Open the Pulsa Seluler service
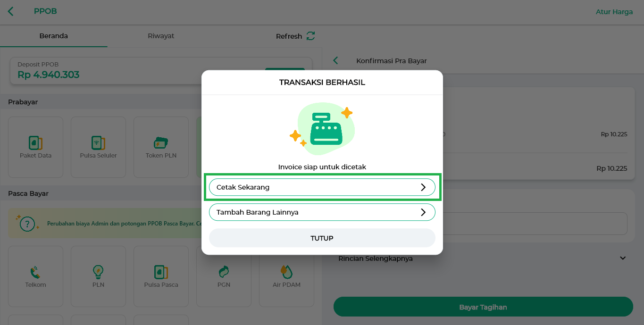The height and width of the screenshot is (325, 644). [x=98, y=147]
